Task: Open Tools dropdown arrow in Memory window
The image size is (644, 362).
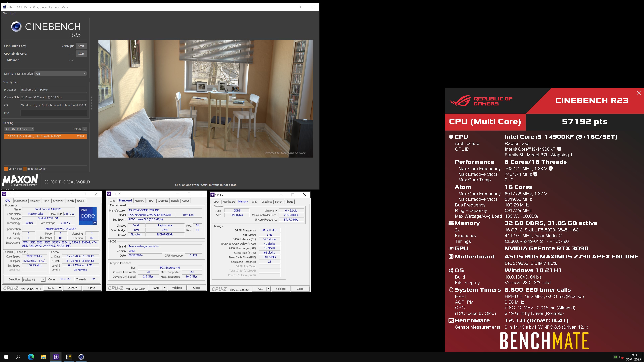Action: click(269, 289)
